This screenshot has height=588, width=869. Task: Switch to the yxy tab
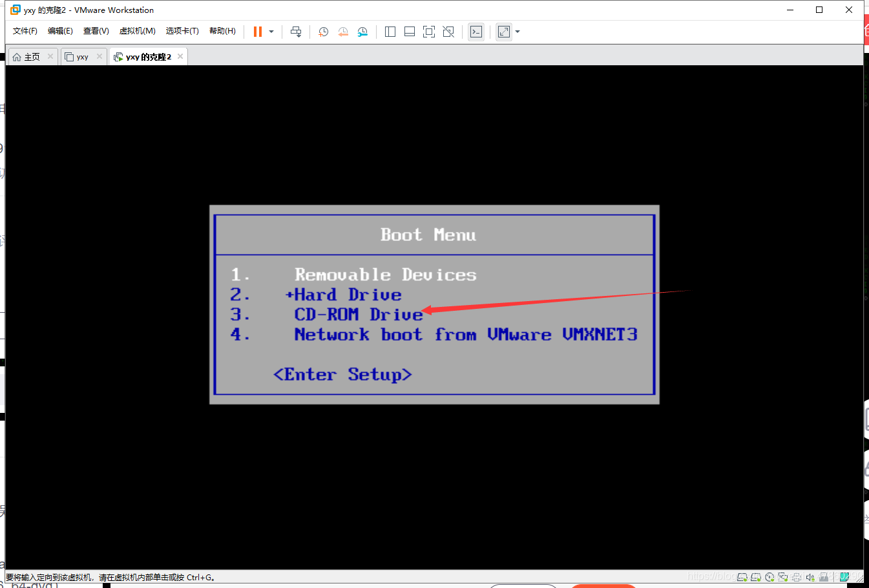(x=83, y=57)
